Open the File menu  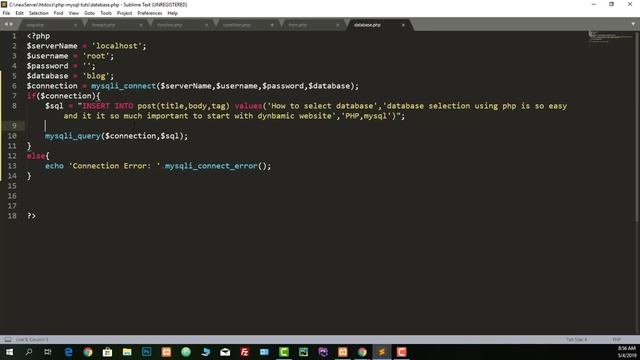tap(6, 13)
